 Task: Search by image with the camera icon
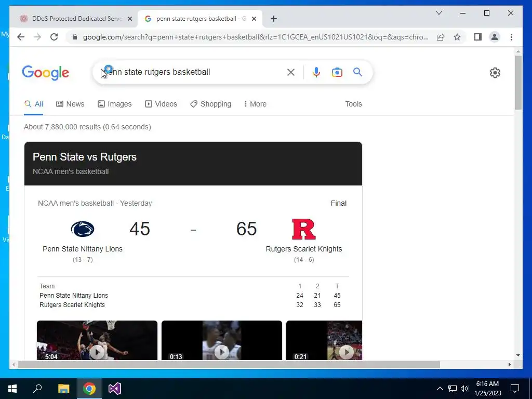coord(337,72)
